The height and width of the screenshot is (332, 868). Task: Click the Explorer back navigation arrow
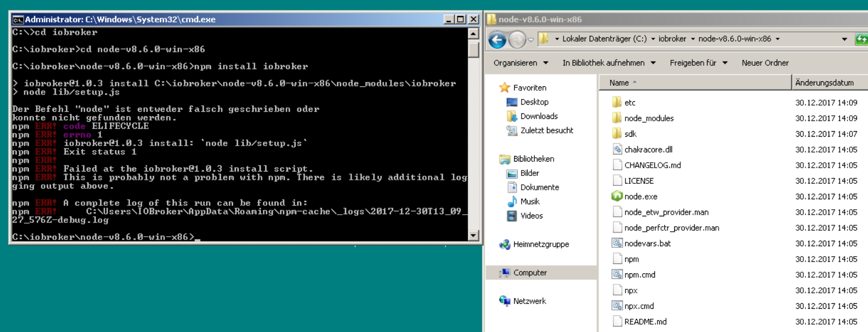tap(498, 39)
